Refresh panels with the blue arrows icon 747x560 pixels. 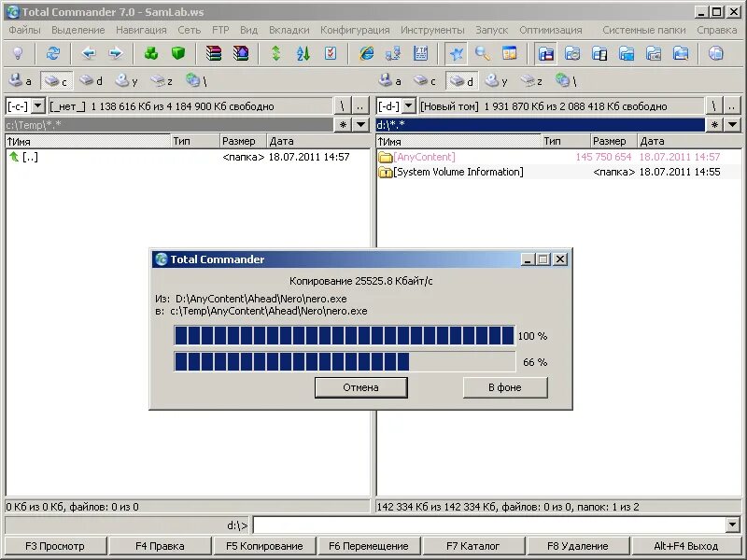pos(53,53)
